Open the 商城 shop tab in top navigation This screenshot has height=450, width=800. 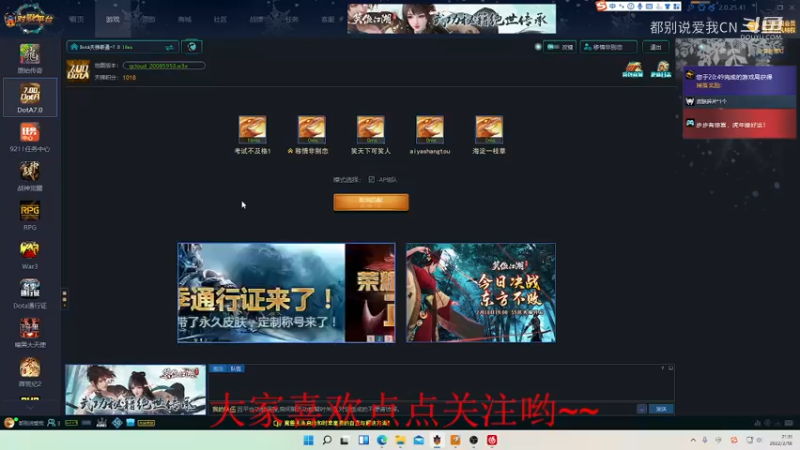coord(185,19)
